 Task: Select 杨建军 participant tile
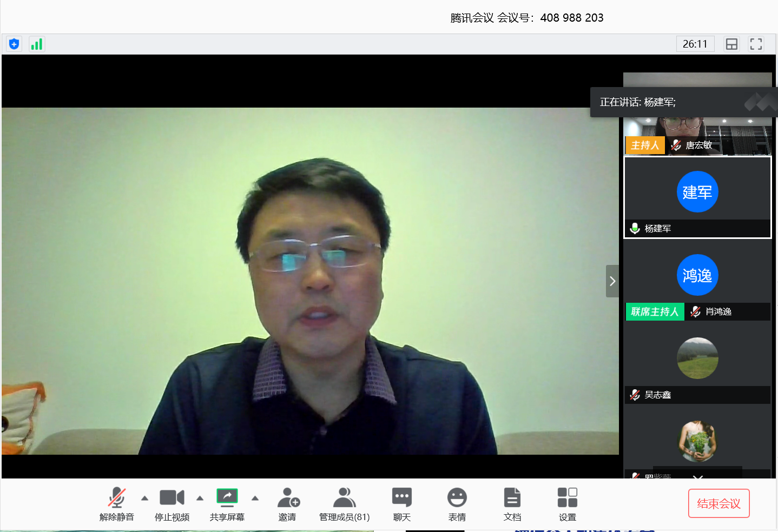697,197
